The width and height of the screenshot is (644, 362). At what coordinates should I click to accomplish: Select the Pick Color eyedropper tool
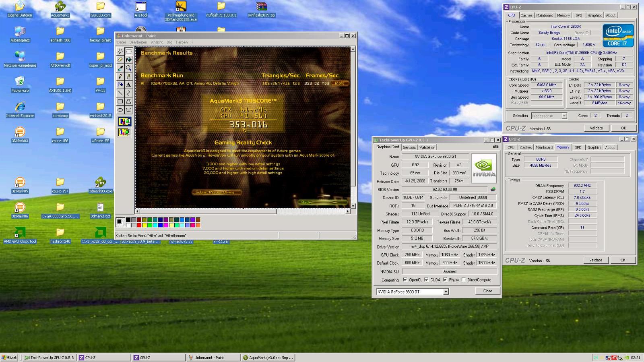click(x=120, y=68)
